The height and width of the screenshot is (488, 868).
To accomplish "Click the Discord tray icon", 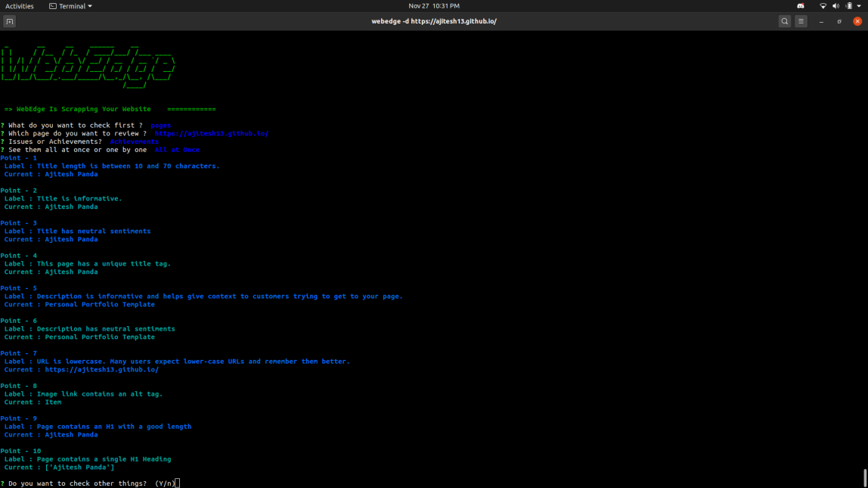I will click(801, 6).
